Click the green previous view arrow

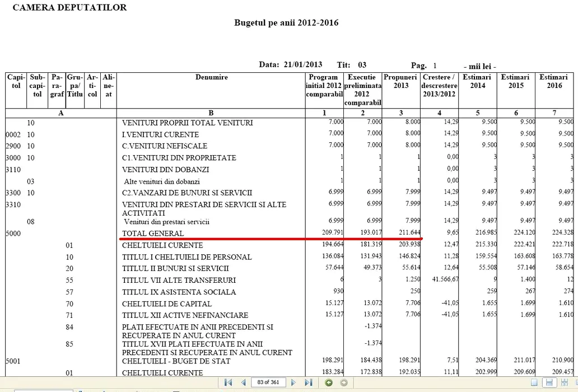(329, 382)
